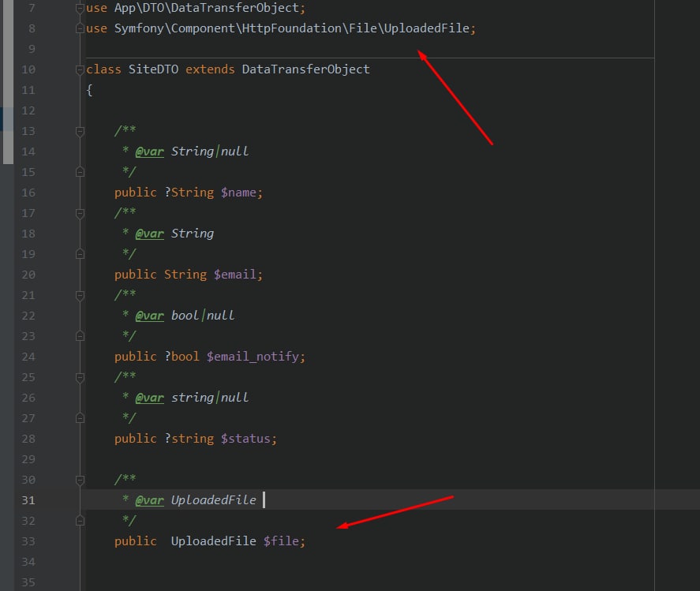Collapse the doc comment fold at line 13

(80, 131)
